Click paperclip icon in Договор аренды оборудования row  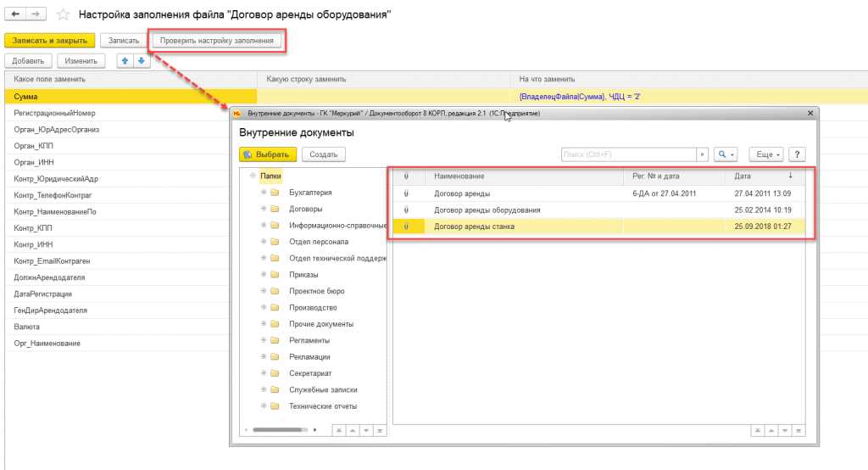406,210
